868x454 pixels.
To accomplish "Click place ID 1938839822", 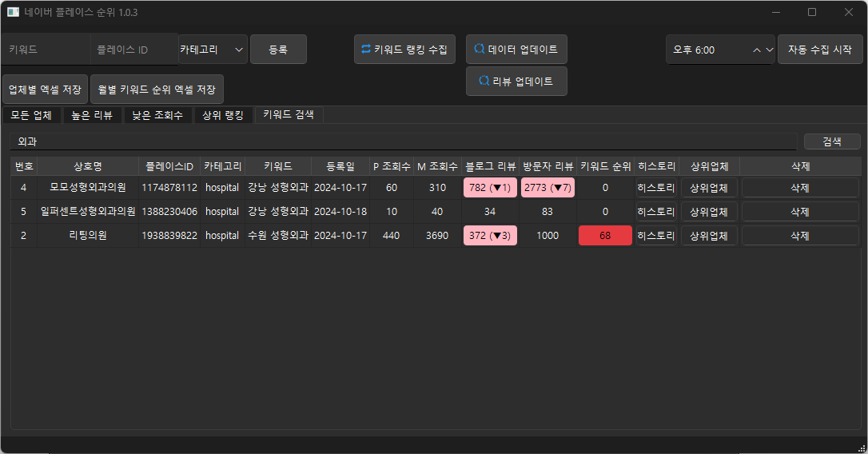I will pos(169,235).
